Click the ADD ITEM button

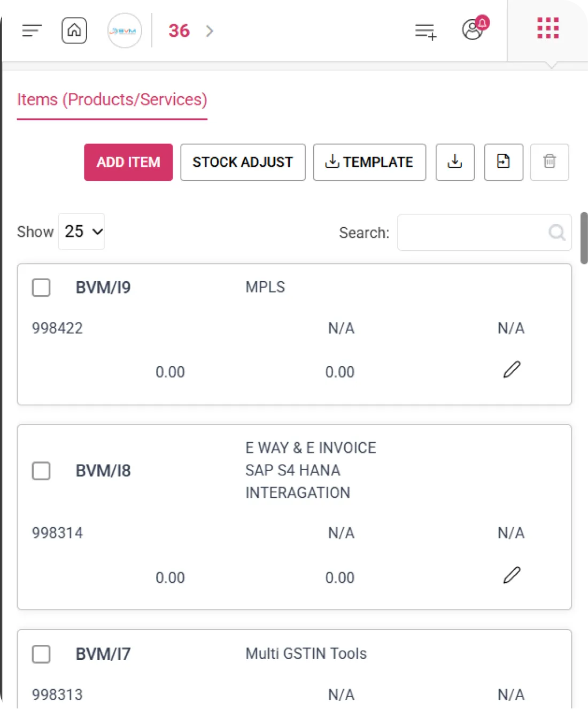pos(128,162)
